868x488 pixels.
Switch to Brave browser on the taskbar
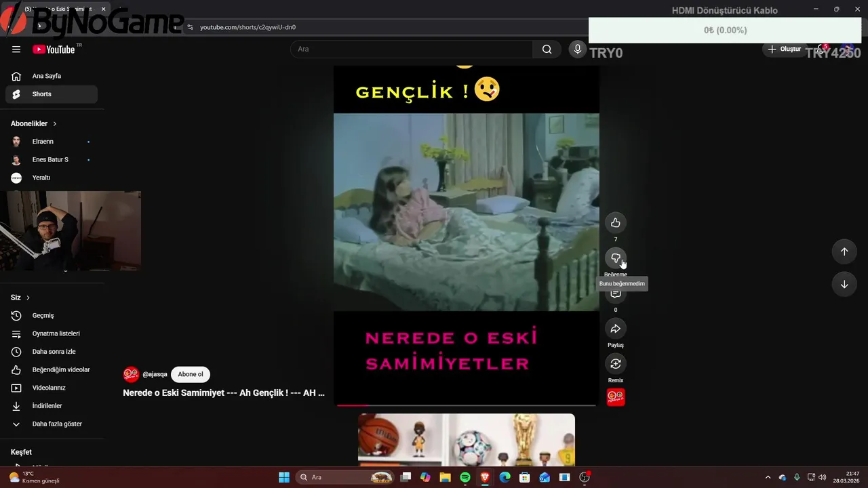click(x=485, y=477)
